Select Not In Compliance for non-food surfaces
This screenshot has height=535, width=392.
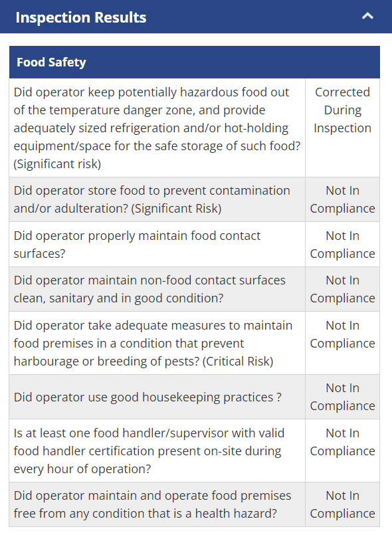coord(343,289)
